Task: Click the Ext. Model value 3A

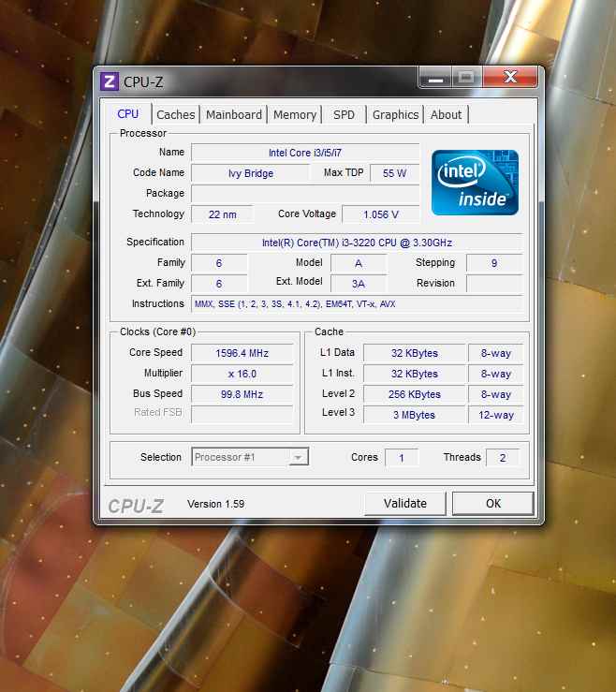Action: (359, 284)
